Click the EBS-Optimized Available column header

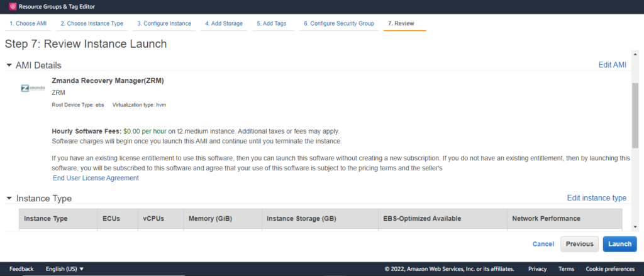[443, 219]
